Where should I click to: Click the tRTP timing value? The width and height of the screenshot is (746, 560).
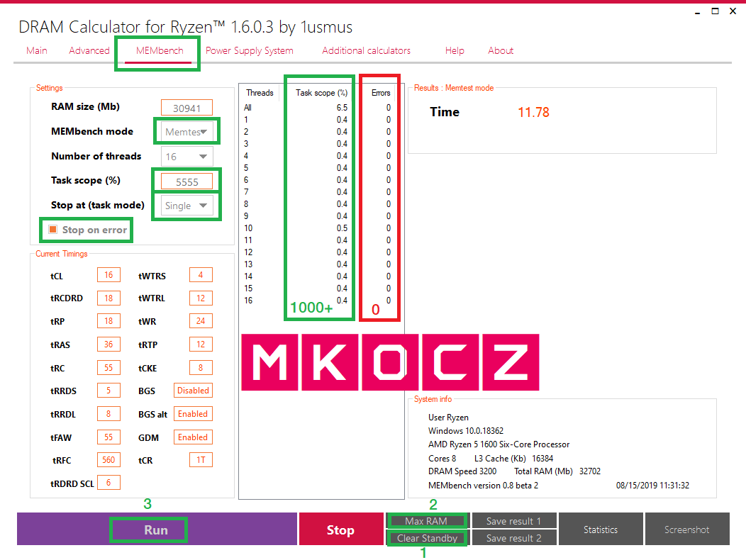201,344
